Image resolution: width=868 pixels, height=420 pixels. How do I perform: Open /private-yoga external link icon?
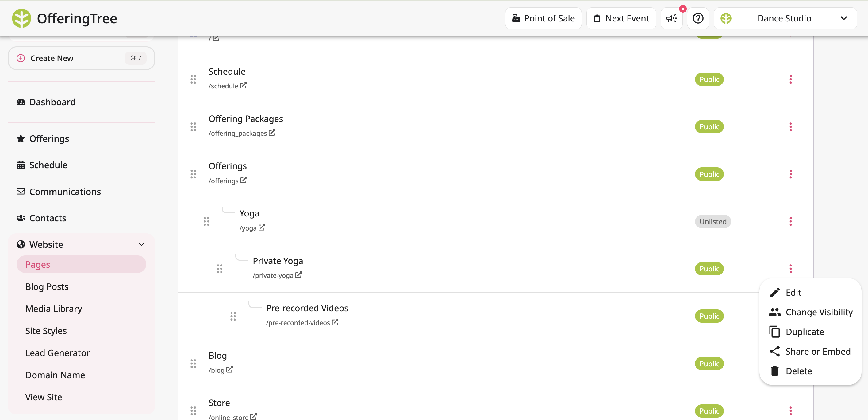[x=298, y=275]
